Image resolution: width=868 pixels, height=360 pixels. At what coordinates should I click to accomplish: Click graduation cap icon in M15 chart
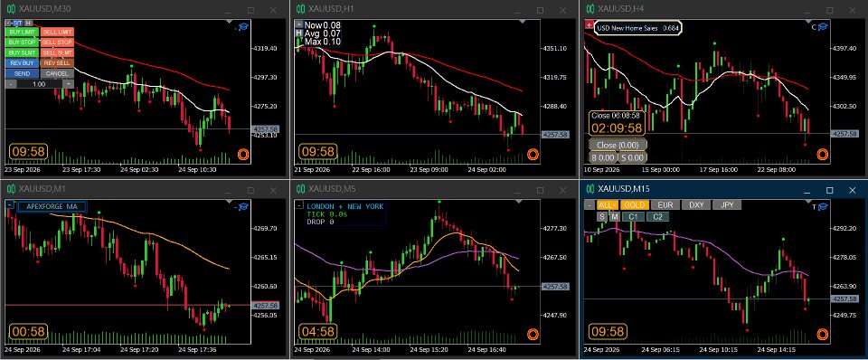point(823,206)
